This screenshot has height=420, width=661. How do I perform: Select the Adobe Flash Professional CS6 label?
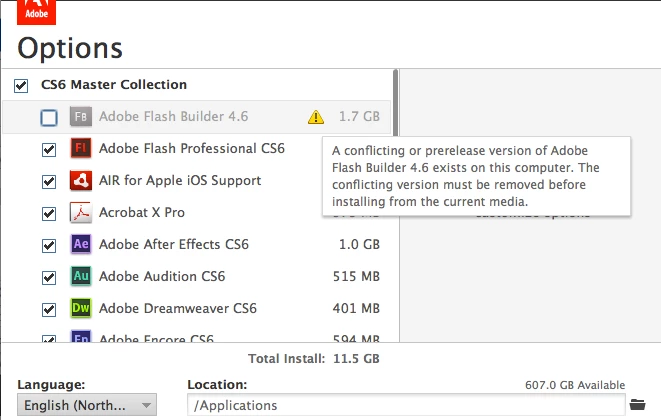pos(191,149)
